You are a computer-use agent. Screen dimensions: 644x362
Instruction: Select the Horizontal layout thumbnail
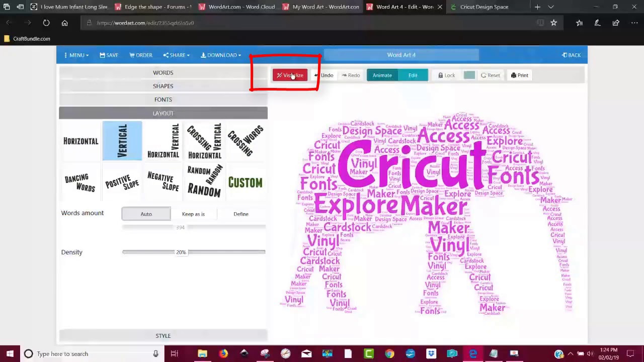click(x=80, y=141)
